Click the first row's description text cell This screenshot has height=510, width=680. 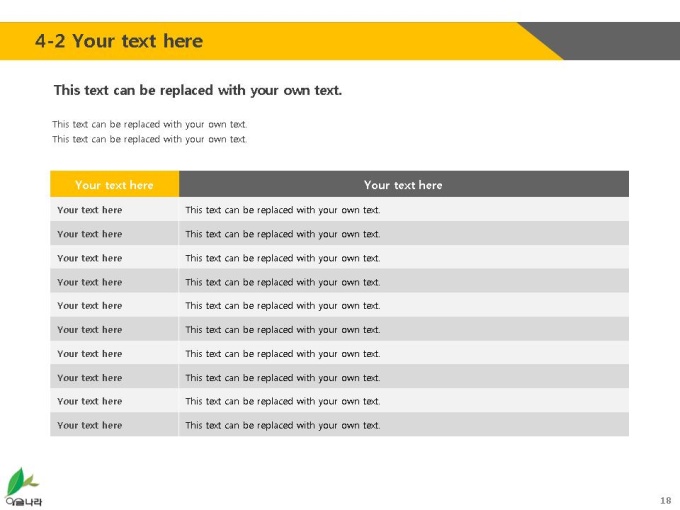[404, 210]
